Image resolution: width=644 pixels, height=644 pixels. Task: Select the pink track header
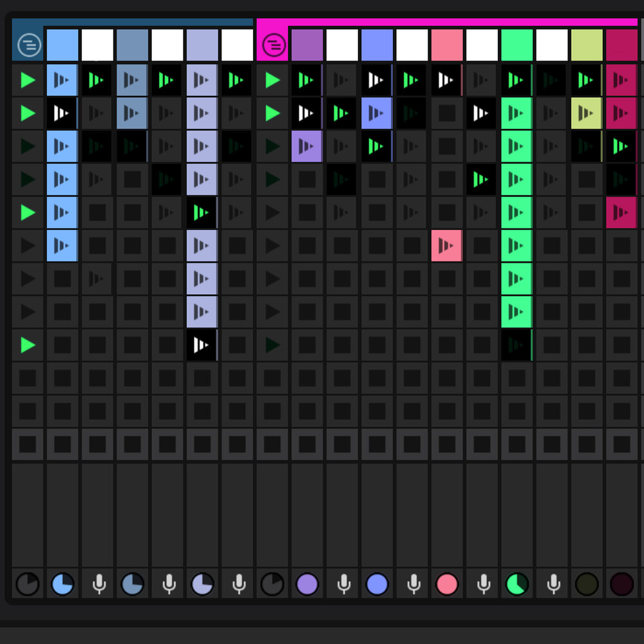(447, 45)
